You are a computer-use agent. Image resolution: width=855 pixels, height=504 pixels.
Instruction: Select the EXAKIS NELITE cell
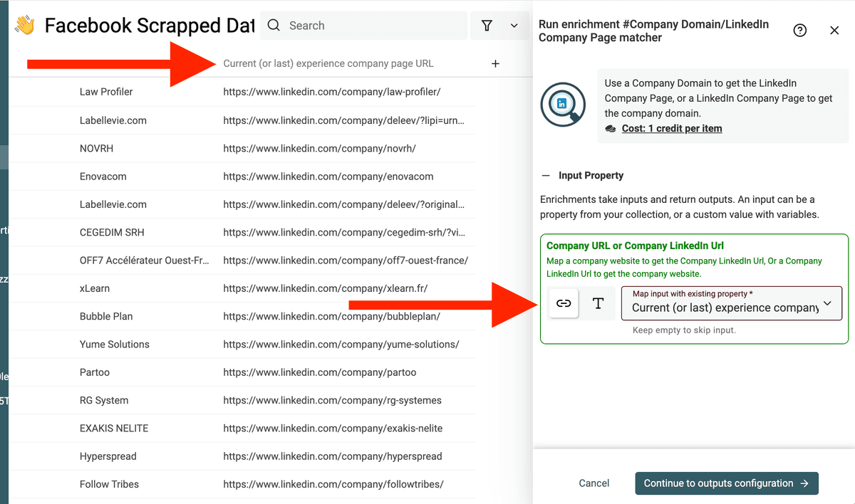coord(114,428)
